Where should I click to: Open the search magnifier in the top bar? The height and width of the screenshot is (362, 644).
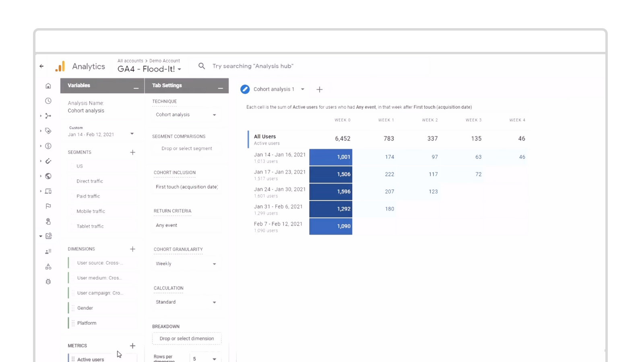coord(201,66)
